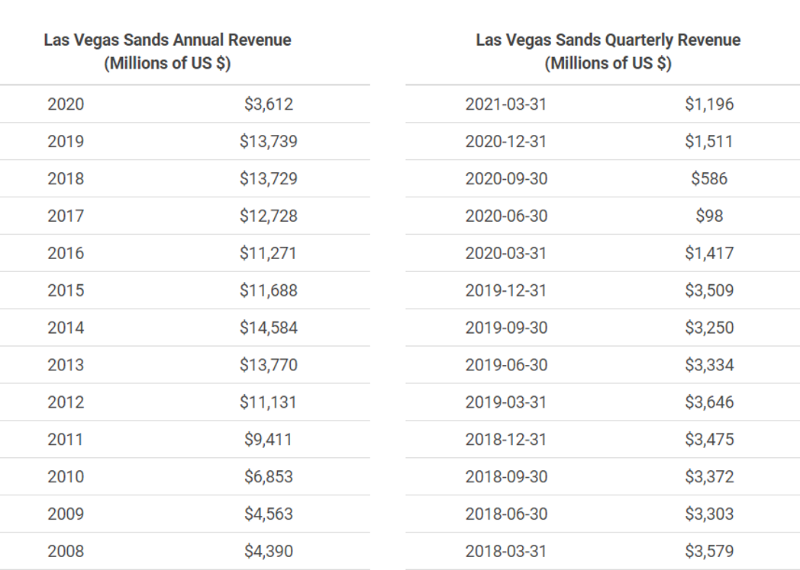Click the Las Vegas Sands Quarterly Revenue header
The width and height of the screenshot is (800, 570).
[608, 51]
